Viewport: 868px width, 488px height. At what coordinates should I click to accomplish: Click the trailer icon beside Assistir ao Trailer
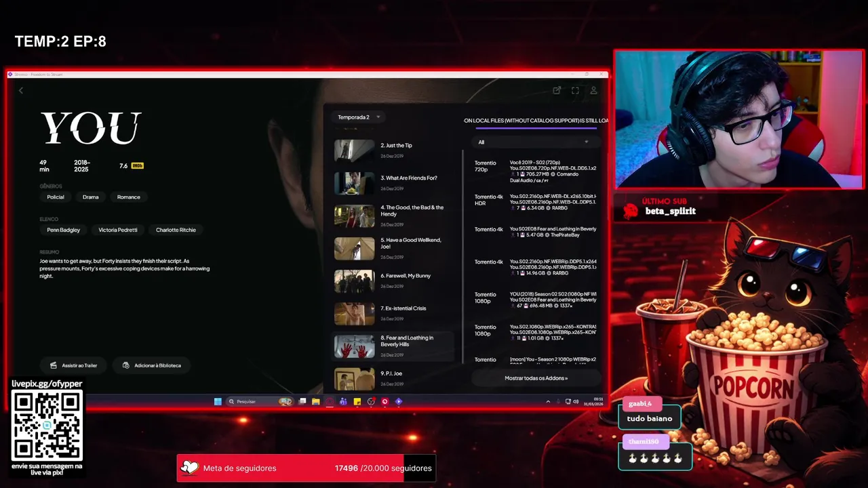54,365
